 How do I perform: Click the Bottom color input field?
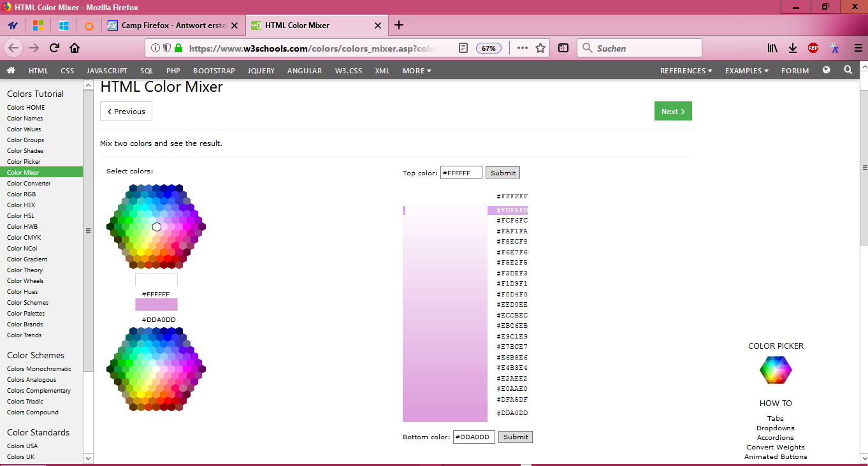[x=474, y=437]
